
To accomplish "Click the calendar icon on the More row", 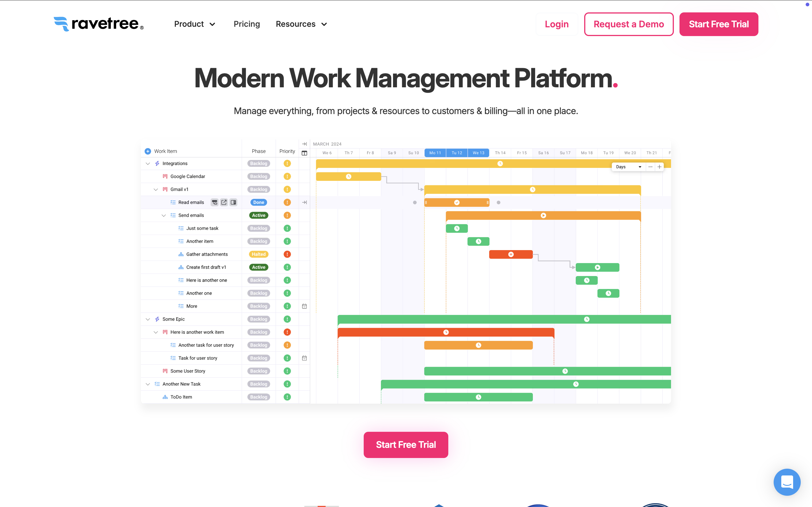I will [x=304, y=306].
